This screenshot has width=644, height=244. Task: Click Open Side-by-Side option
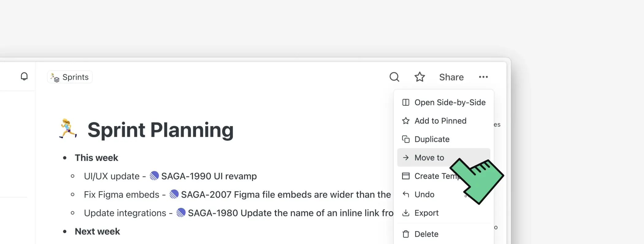tap(450, 102)
